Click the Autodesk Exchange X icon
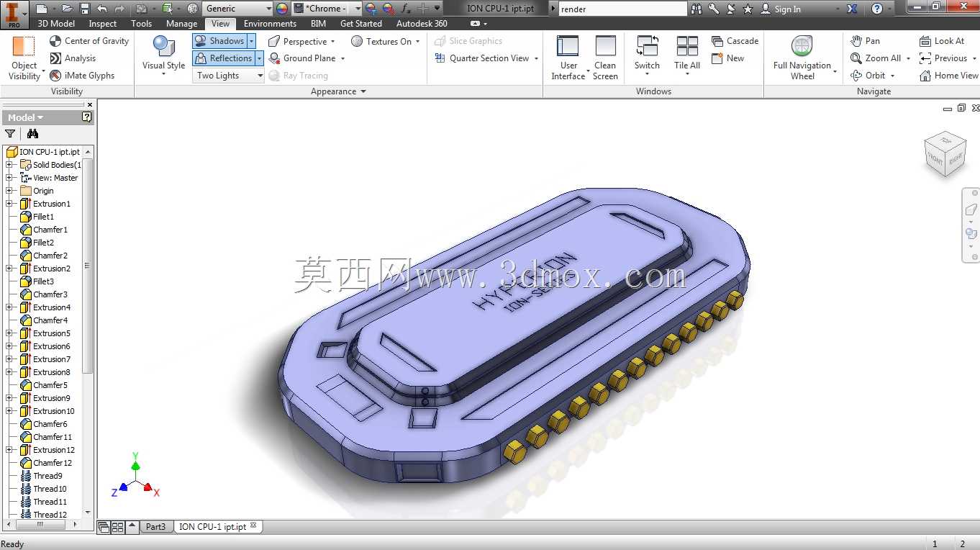Screen dimensions: 980x550 pyautogui.click(x=852, y=9)
